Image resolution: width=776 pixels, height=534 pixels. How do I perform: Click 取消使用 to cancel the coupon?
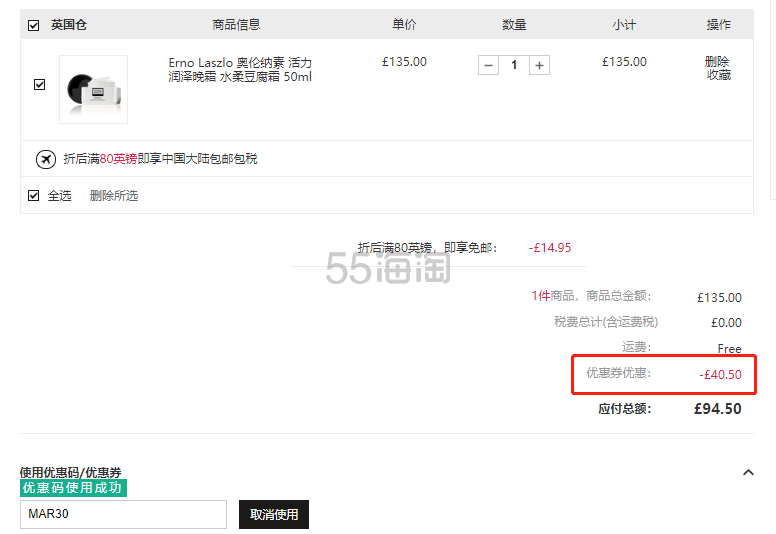274,514
